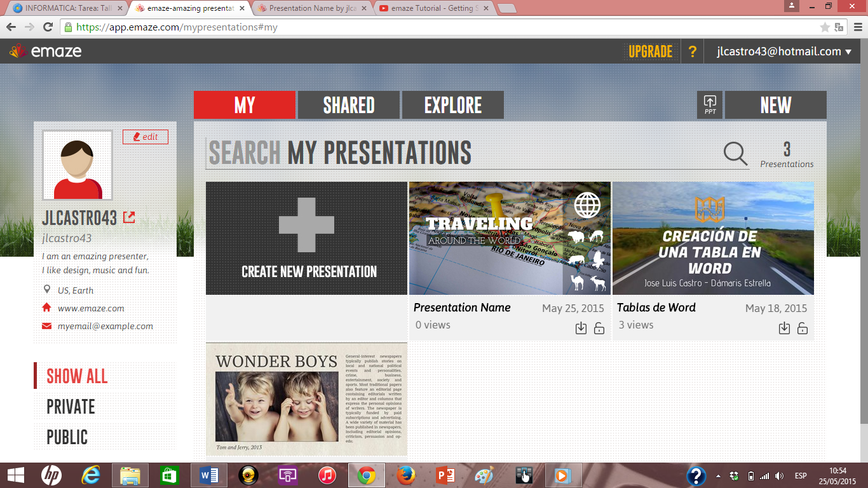Filter presentations by PUBLIC
Image resolution: width=868 pixels, height=488 pixels.
click(x=67, y=437)
